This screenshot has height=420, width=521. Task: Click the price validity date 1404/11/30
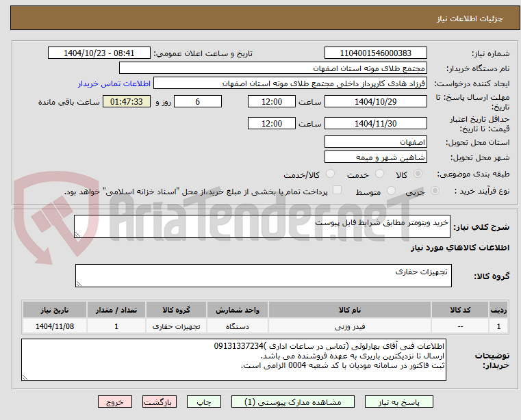click(375, 124)
